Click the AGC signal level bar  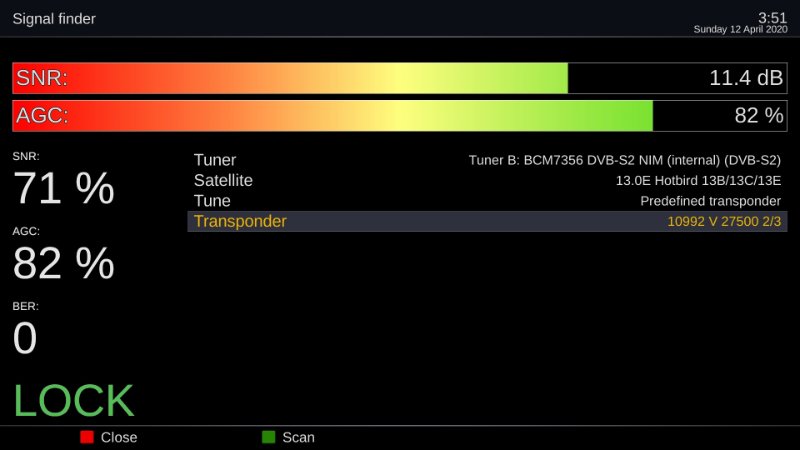pyautogui.click(x=333, y=116)
